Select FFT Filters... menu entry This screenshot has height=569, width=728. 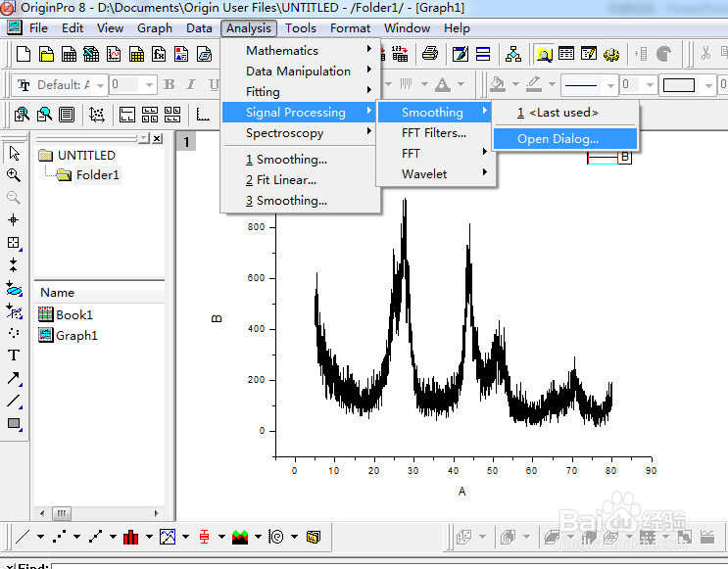tap(434, 133)
